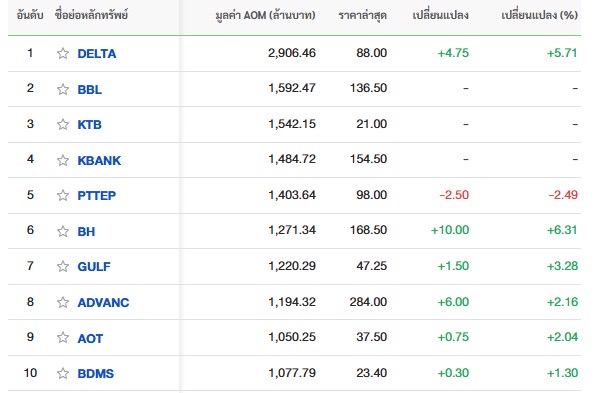Mark KTB with the star icon
This screenshot has width=596, height=393.
[63, 124]
